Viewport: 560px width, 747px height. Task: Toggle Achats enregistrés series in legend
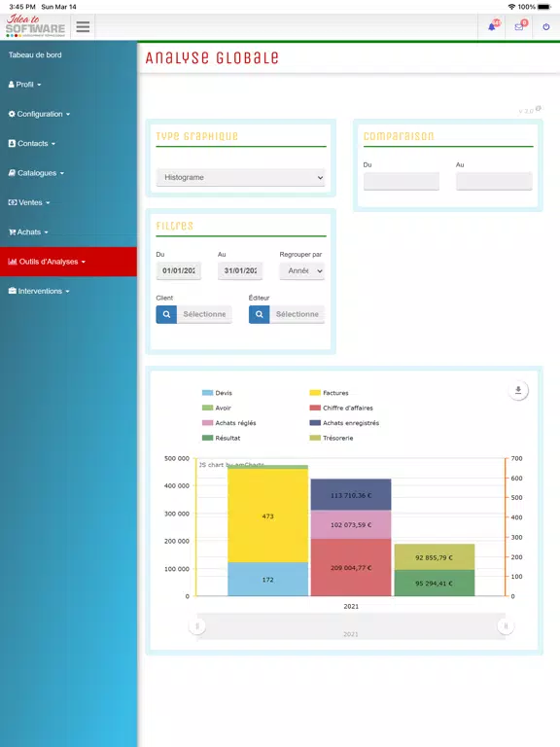click(344, 423)
